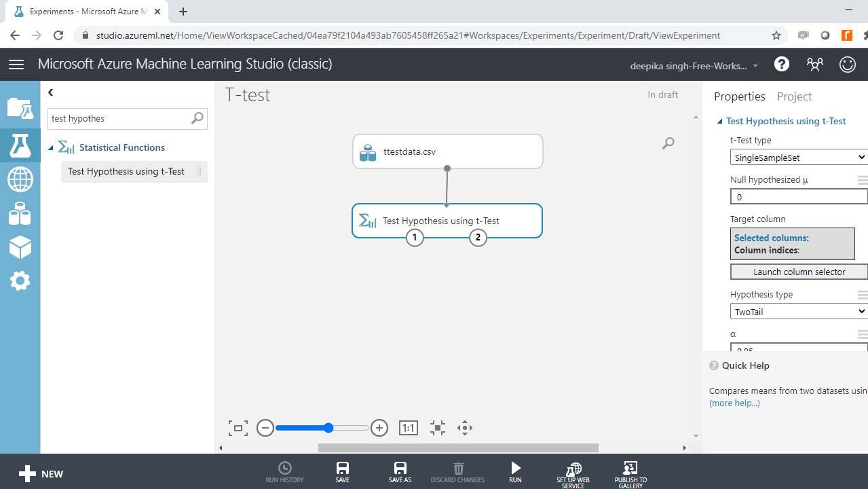This screenshot has height=489, width=868.
Task: Click Set Up Web Service
Action: click(x=573, y=475)
